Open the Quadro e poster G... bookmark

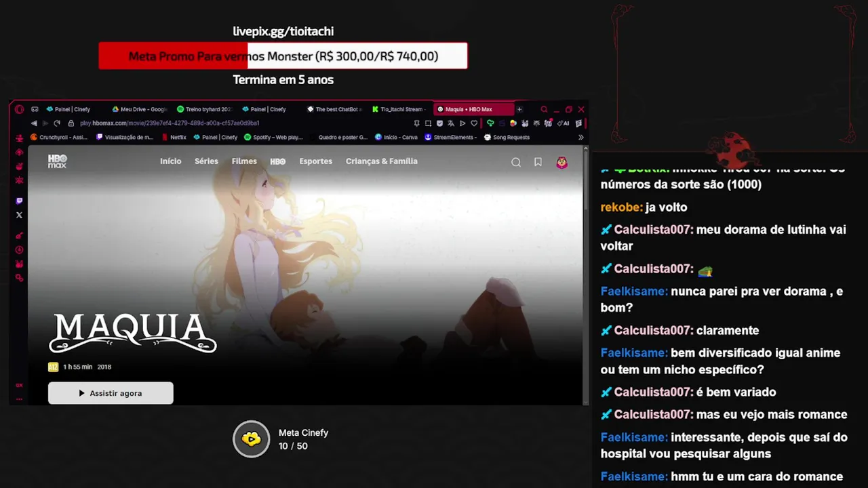pyautogui.click(x=339, y=137)
